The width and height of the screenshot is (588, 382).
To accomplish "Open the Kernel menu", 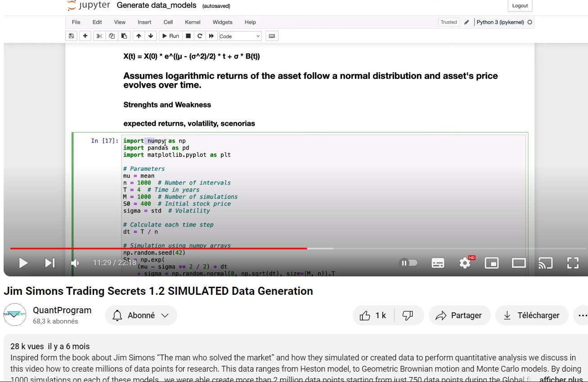I will click(193, 22).
